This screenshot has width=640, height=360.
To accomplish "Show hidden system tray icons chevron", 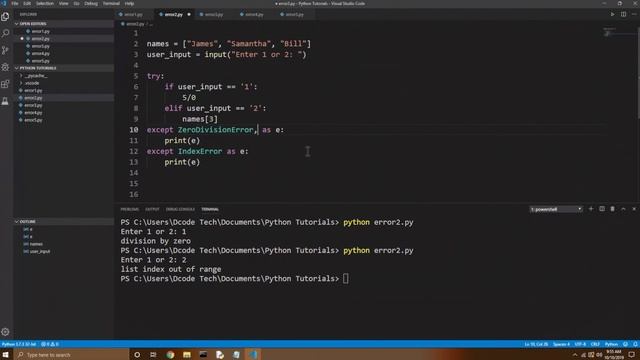I will 575,355.
